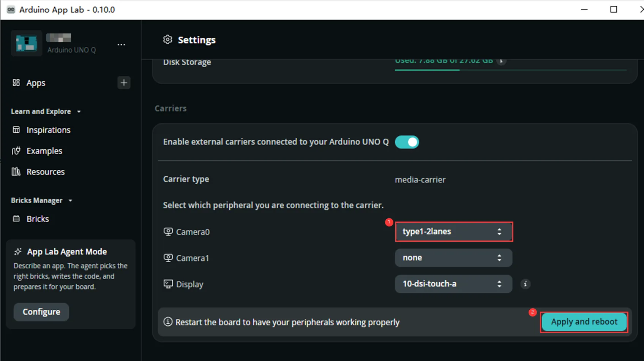Click the Arduino UNO Q board thumbnail
Image resolution: width=644 pixels, height=361 pixels.
click(27, 43)
